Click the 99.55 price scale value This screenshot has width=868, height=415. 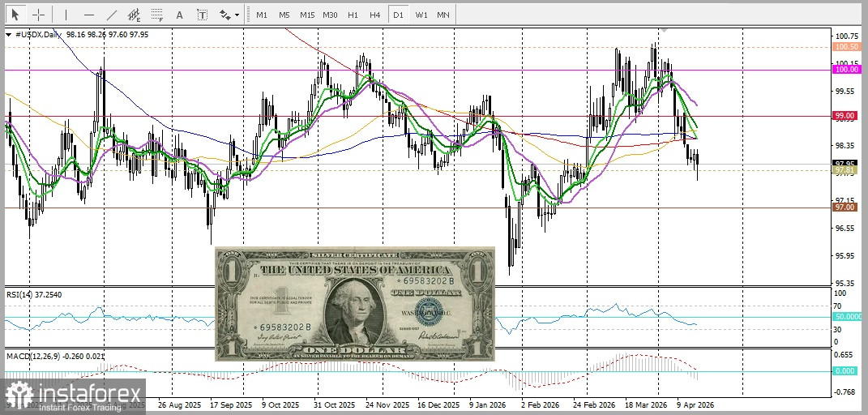[846, 91]
